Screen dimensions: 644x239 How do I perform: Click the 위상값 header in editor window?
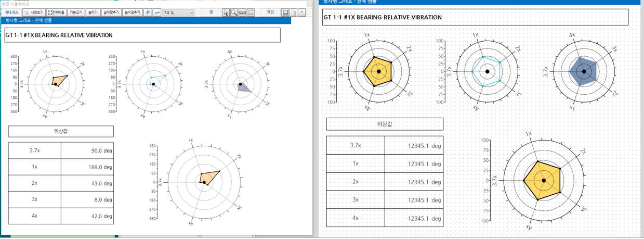385,124
